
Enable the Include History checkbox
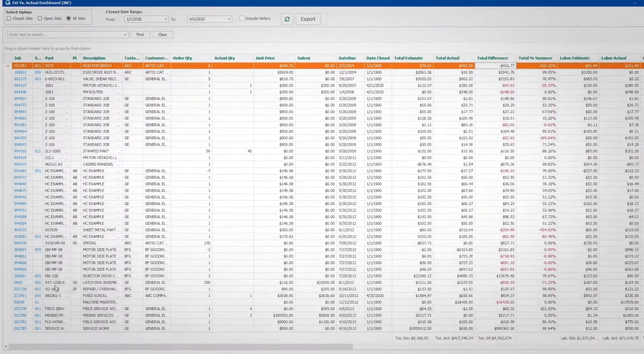point(242,19)
